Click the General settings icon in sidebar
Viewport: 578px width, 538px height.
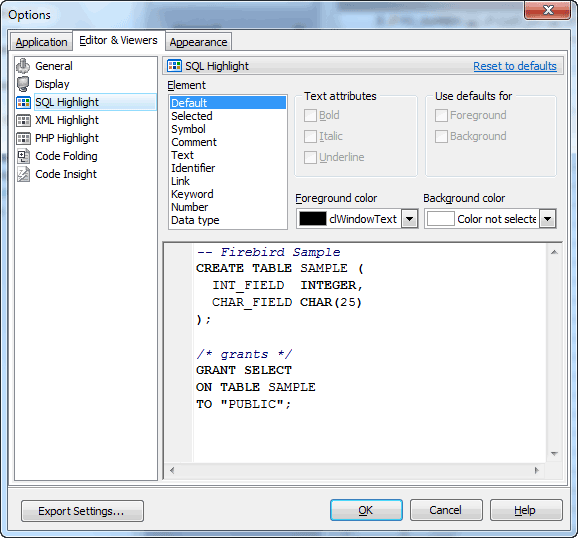click(23, 66)
